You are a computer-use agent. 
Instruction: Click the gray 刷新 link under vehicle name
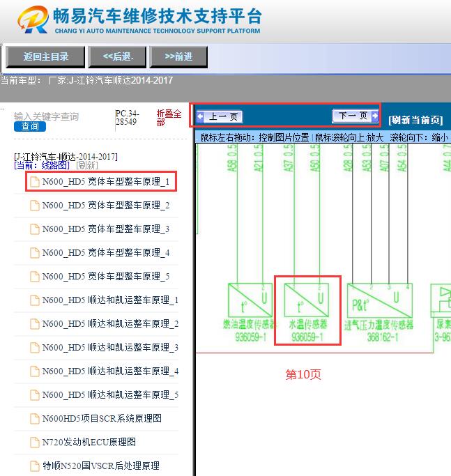coord(87,165)
